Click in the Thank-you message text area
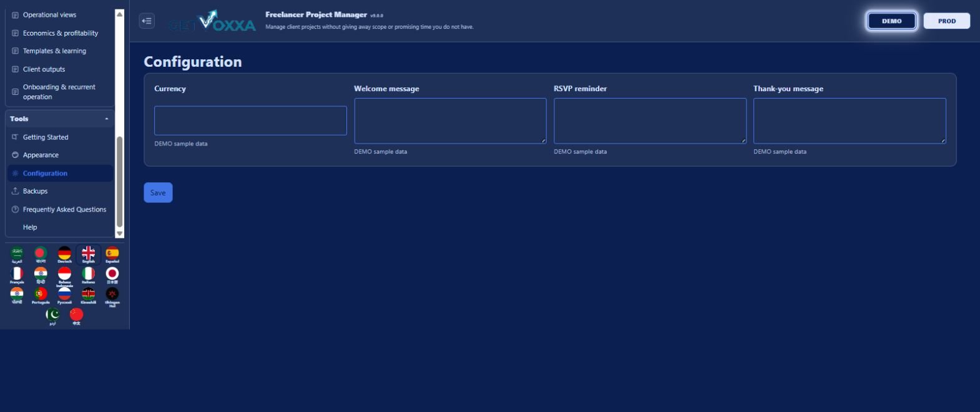Screen dimensions: 980x412 click(850, 120)
